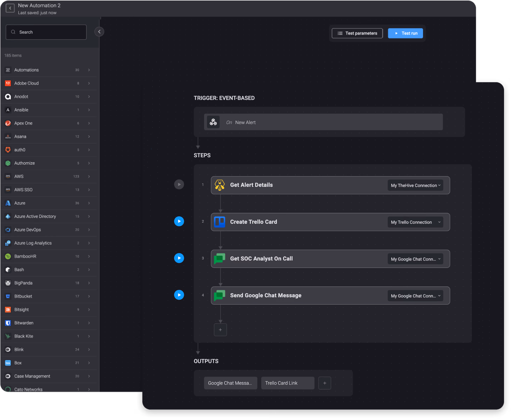Open the Case Management row label
Image resolution: width=512 pixels, height=420 pixels.
pos(32,376)
